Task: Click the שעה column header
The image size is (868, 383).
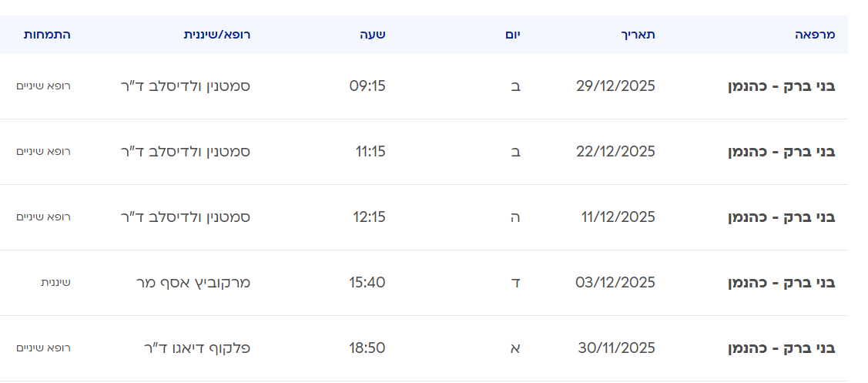Action: pos(372,35)
